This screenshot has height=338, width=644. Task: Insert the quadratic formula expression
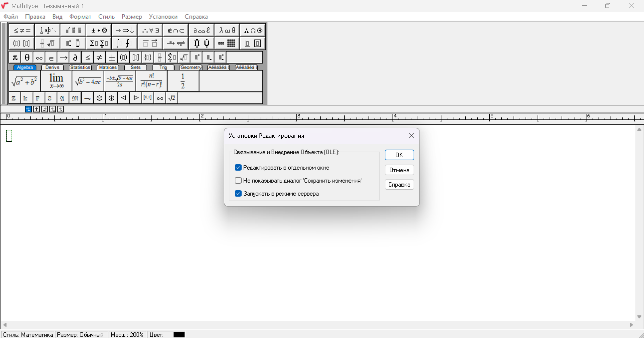[x=120, y=81]
